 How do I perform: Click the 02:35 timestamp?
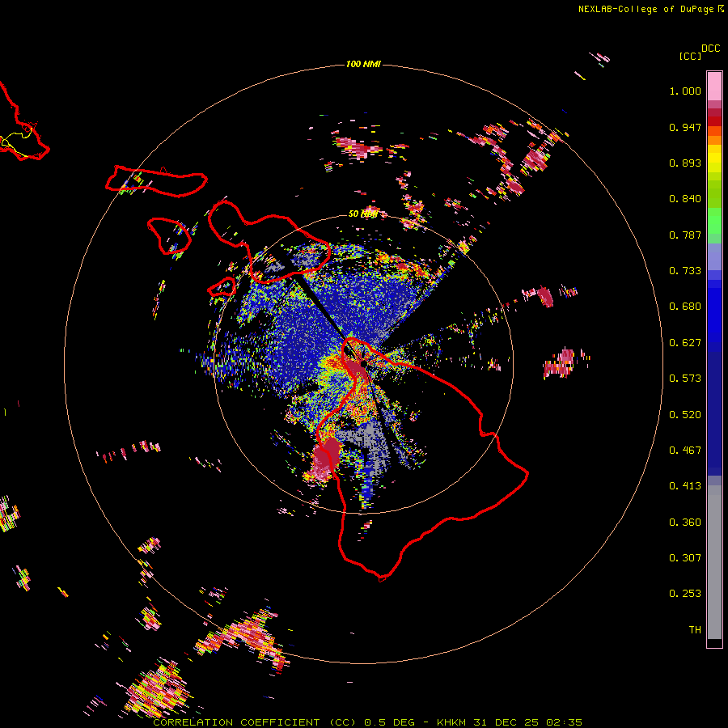(564, 722)
